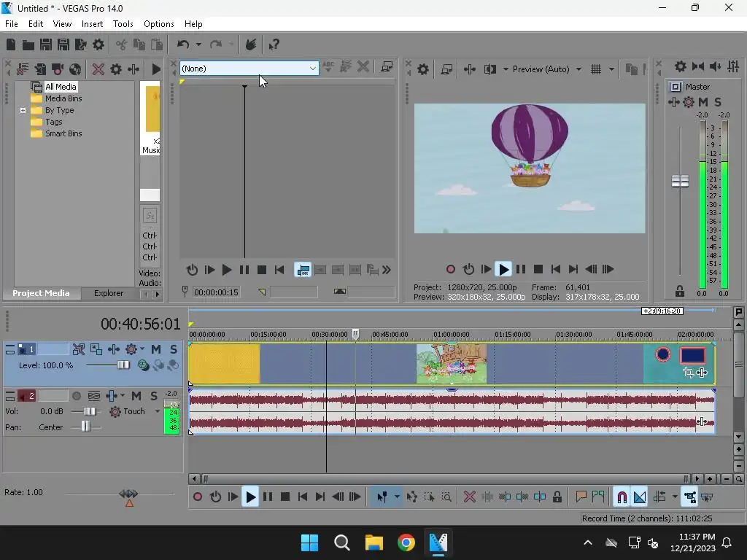This screenshot has height=560, width=747.
Task: Mute the Master bus with M
Action: pos(703,102)
